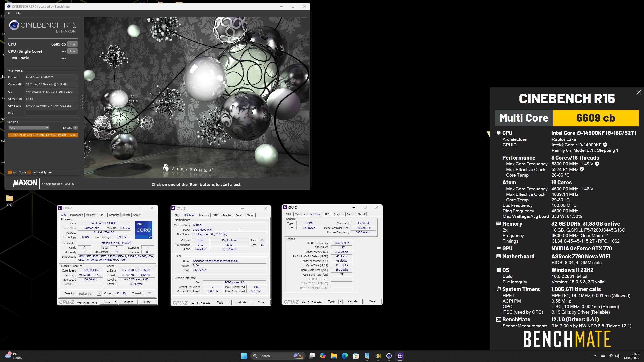Image resolution: width=644 pixels, height=362 pixels.
Task: Switch to Mainboard tab in first CPU-Z window
Action: coord(76,215)
